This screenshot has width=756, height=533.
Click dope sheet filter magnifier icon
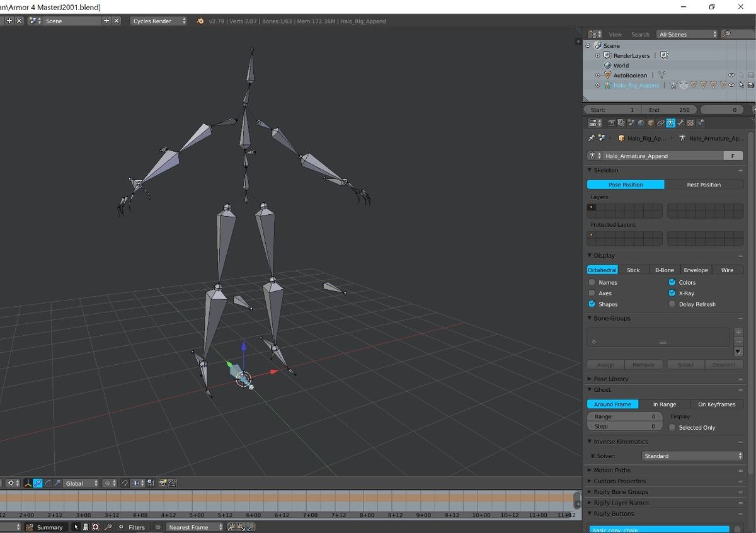tap(108, 527)
